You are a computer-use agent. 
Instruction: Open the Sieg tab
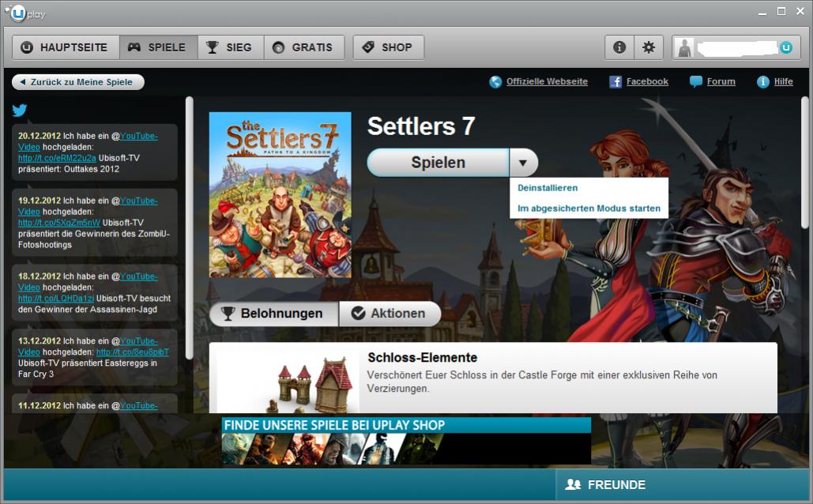[x=230, y=47]
